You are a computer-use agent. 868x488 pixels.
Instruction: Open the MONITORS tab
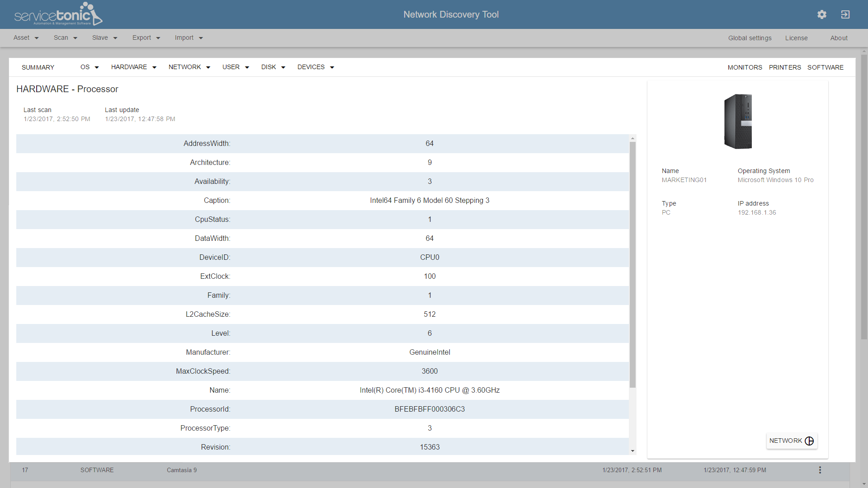tap(745, 67)
